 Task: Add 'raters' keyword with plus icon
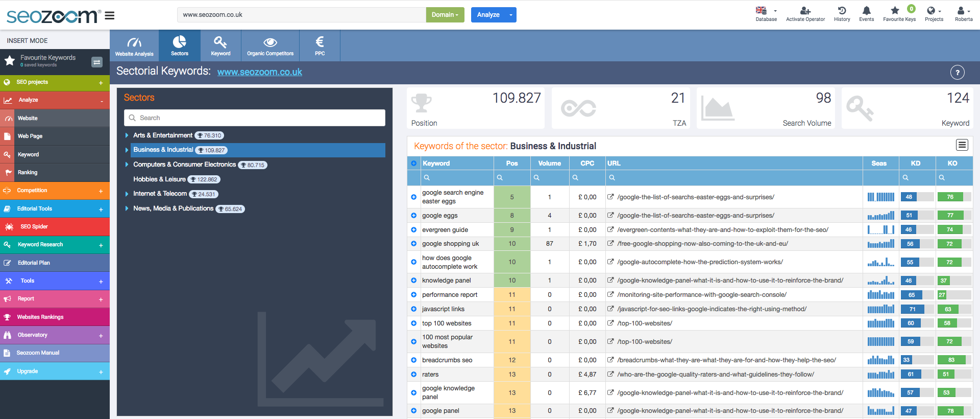(x=413, y=375)
